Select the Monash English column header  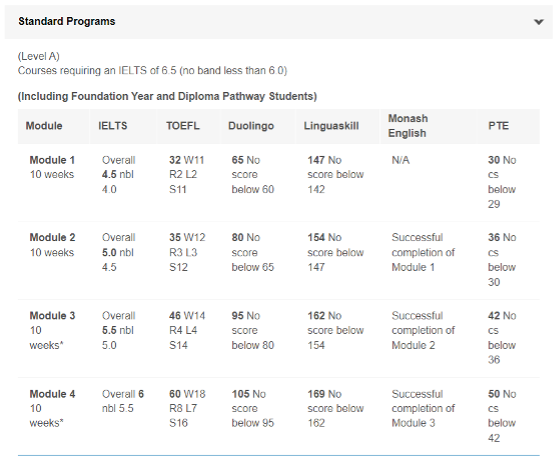click(408, 126)
